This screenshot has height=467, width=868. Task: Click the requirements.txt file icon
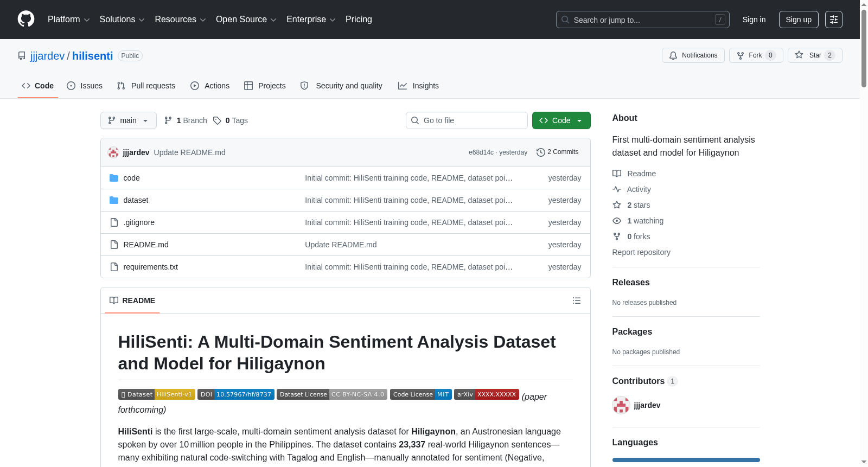[114, 267]
